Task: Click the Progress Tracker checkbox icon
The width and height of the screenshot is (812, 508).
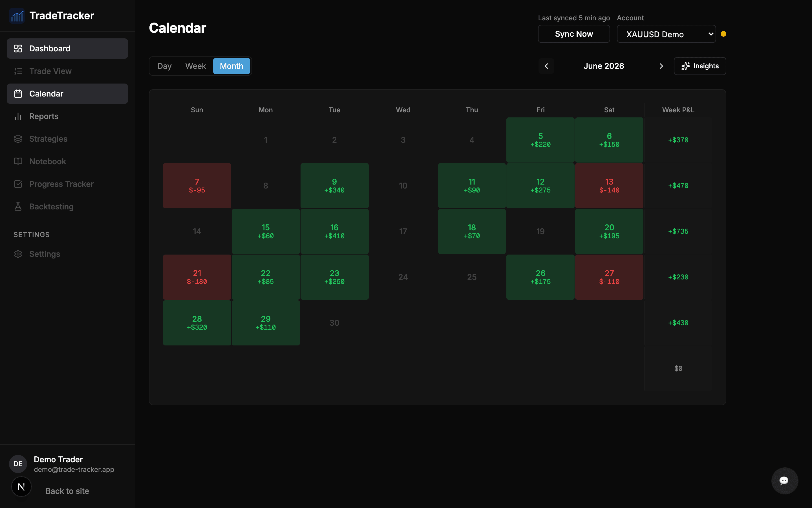Action: point(18,184)
